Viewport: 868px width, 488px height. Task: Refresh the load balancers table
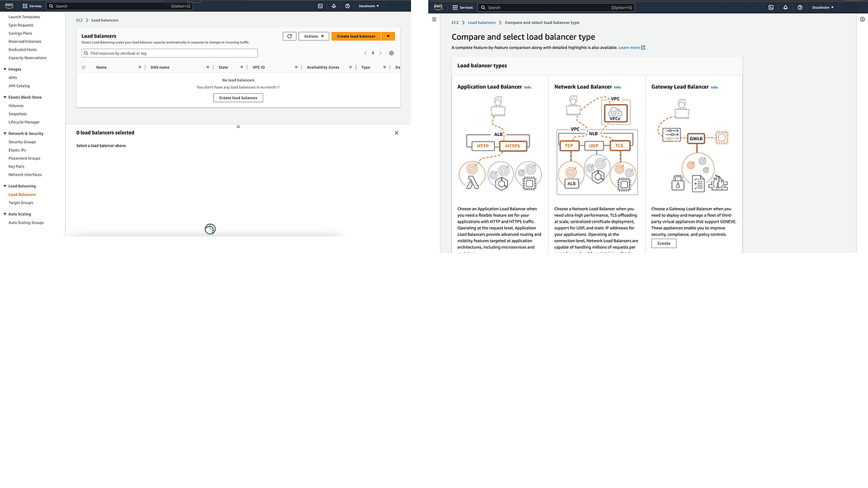tap(289, 36)
